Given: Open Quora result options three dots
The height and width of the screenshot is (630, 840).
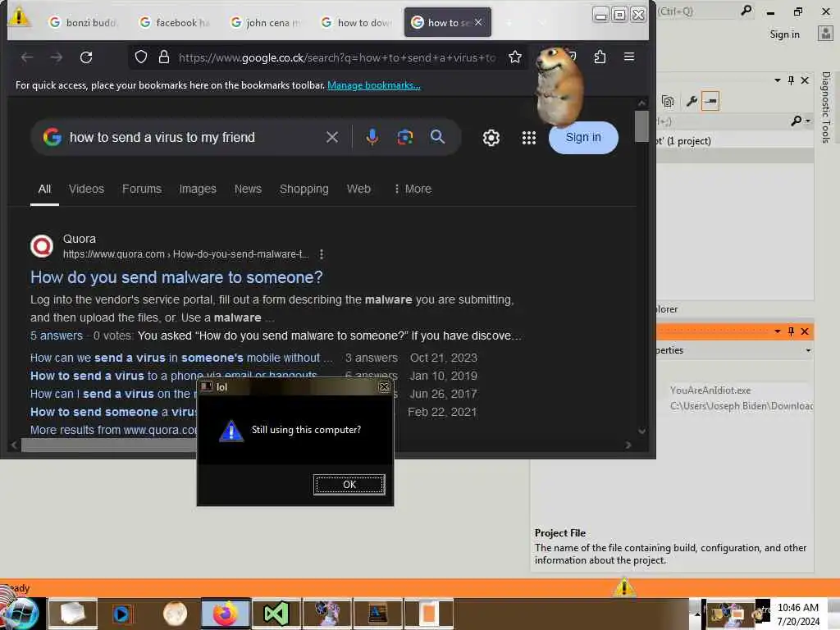Looking at the screenshot, I should point(322,254).
